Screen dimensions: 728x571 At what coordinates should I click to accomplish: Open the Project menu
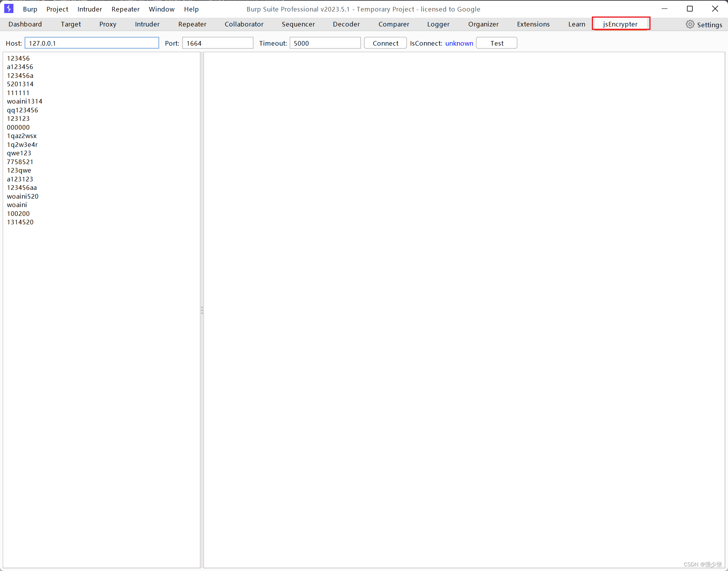(57, 9)
